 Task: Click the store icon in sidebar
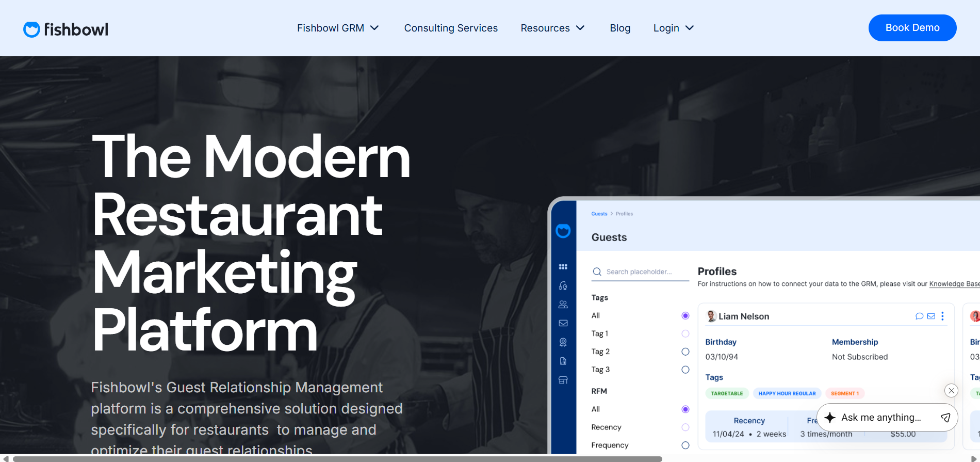coord(563,380)
